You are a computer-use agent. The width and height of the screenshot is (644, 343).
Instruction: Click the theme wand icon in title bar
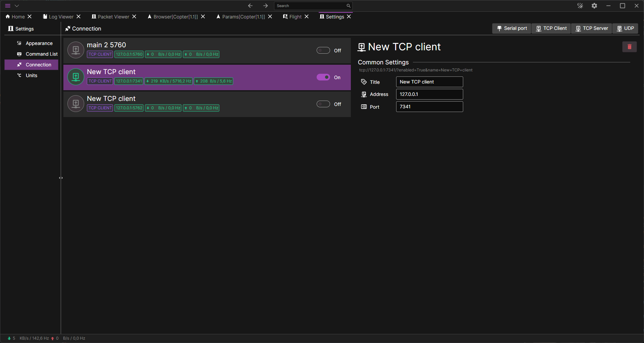click(x=580, y=6)
